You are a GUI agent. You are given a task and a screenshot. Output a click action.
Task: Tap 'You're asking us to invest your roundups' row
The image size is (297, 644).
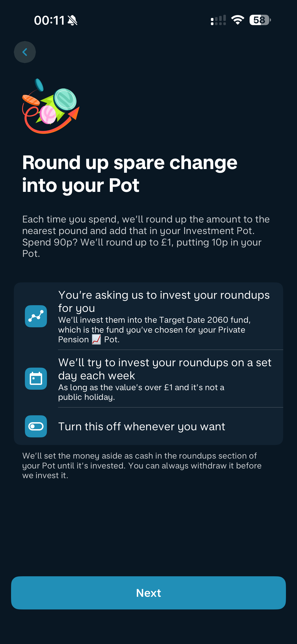(164, 301)
